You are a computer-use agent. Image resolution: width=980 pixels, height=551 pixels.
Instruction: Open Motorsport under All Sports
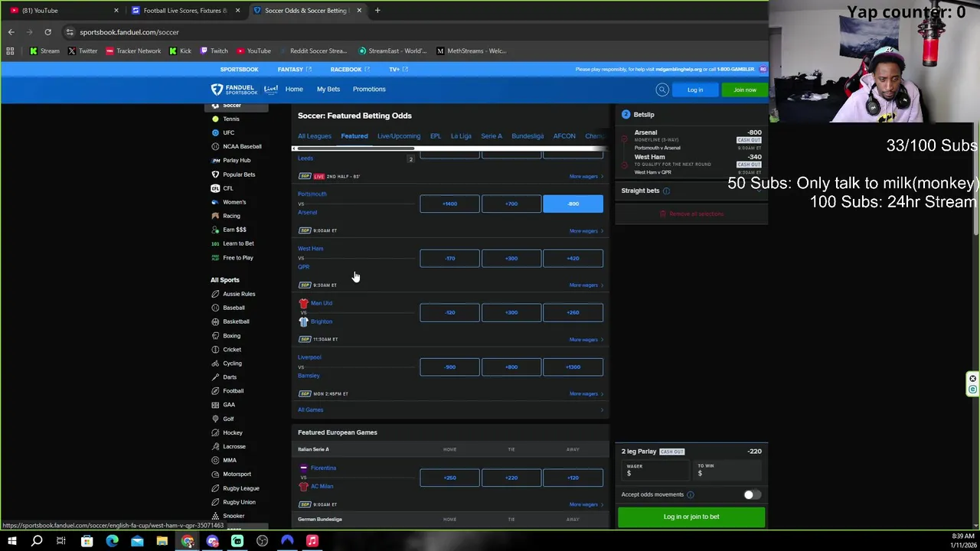point(237,474)
